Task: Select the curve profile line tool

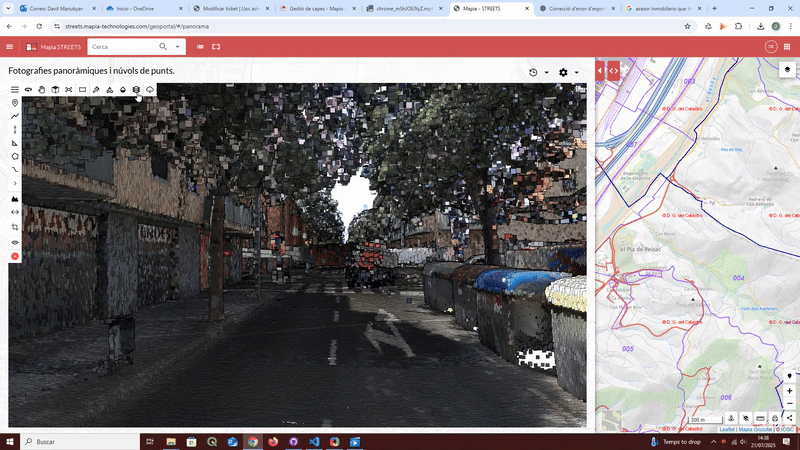Action: tap(15, 169)
